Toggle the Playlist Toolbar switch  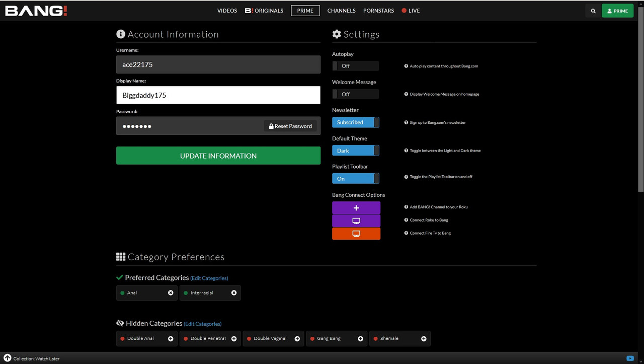coord(356,179)
